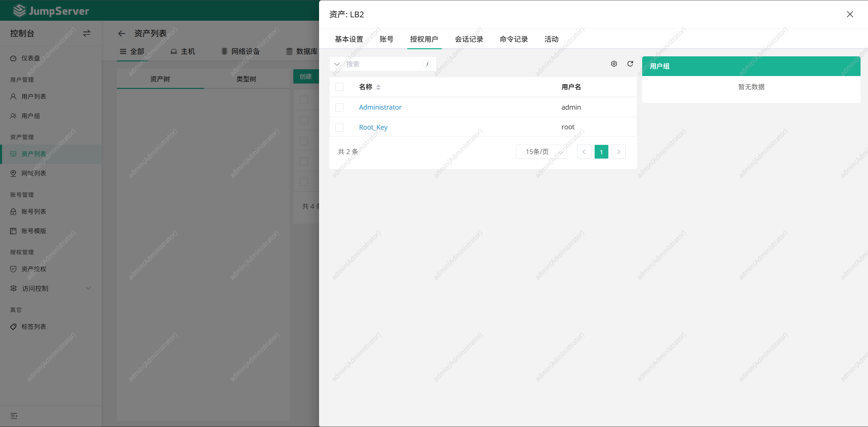Image resolution: width=868 pixels, height=427 pixels.
Task: Go to next page in pagination
Action: click(619, 152)
